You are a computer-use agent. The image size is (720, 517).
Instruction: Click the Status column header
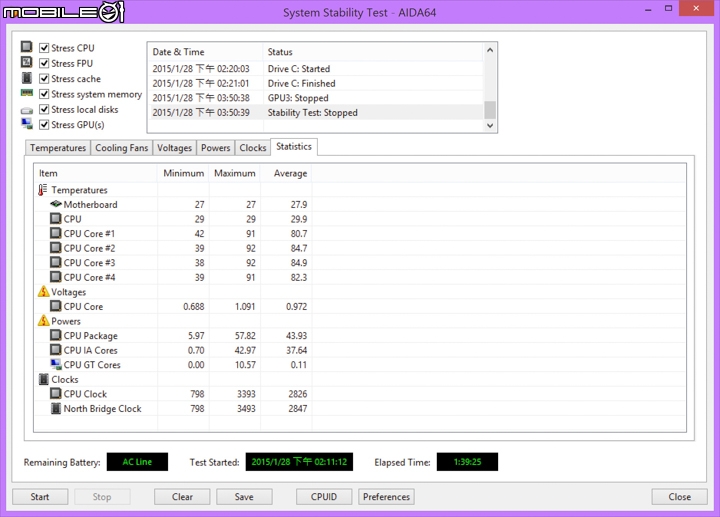click(373, 52)
